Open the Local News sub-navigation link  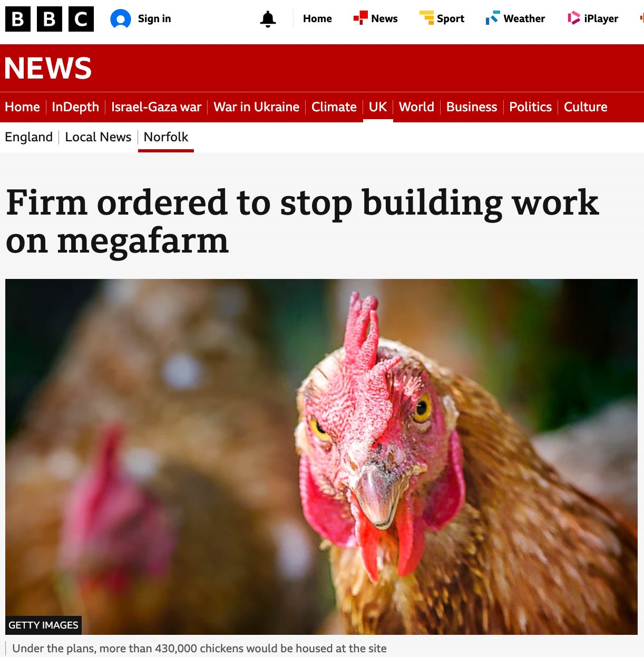98,137
